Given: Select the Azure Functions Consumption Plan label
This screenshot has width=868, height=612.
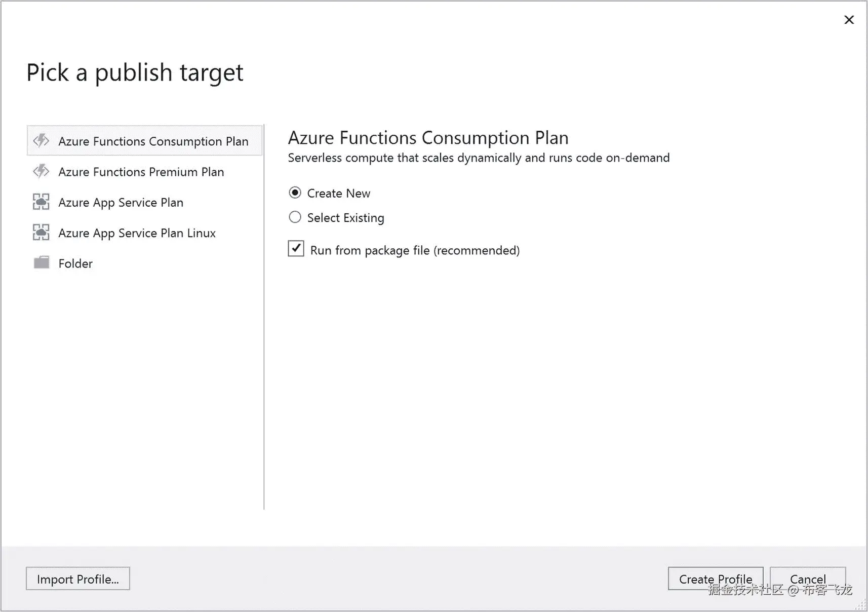Looking at the screenshot, I should point(153,141).
